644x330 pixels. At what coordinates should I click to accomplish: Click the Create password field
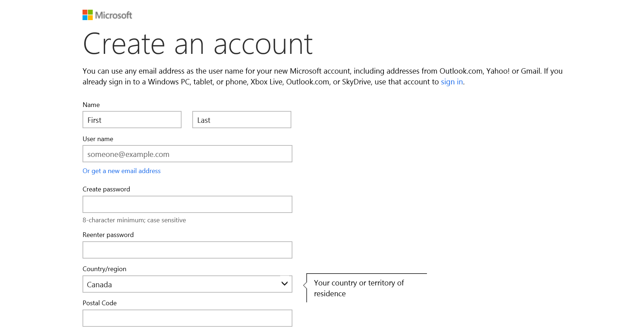(x=187, y=204)
